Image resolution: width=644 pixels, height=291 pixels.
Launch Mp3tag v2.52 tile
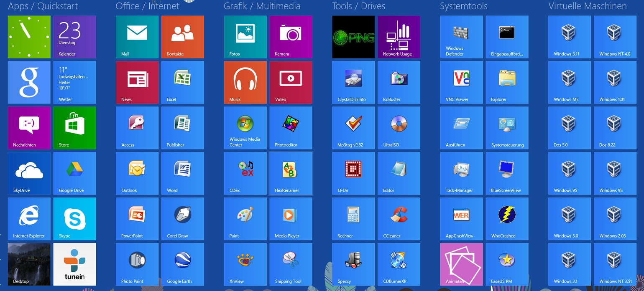[x=354, y=128]
